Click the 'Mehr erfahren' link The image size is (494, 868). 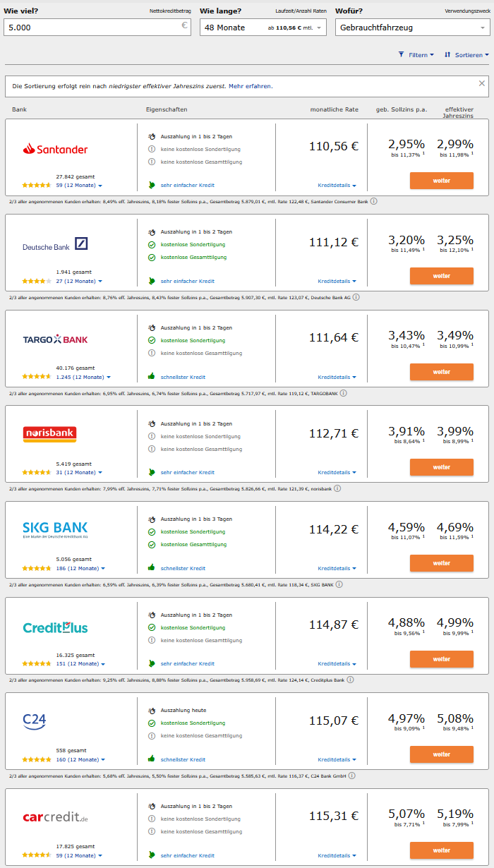(251, 86)
